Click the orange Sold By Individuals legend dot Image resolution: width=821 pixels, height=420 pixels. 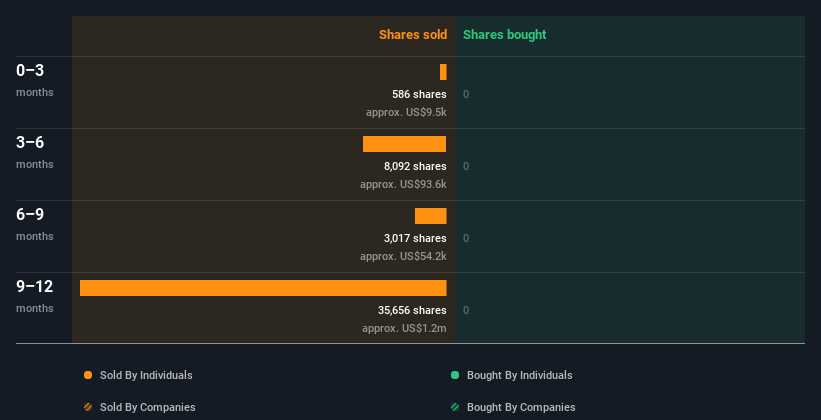pyautogui.click(x=88, y=375)
